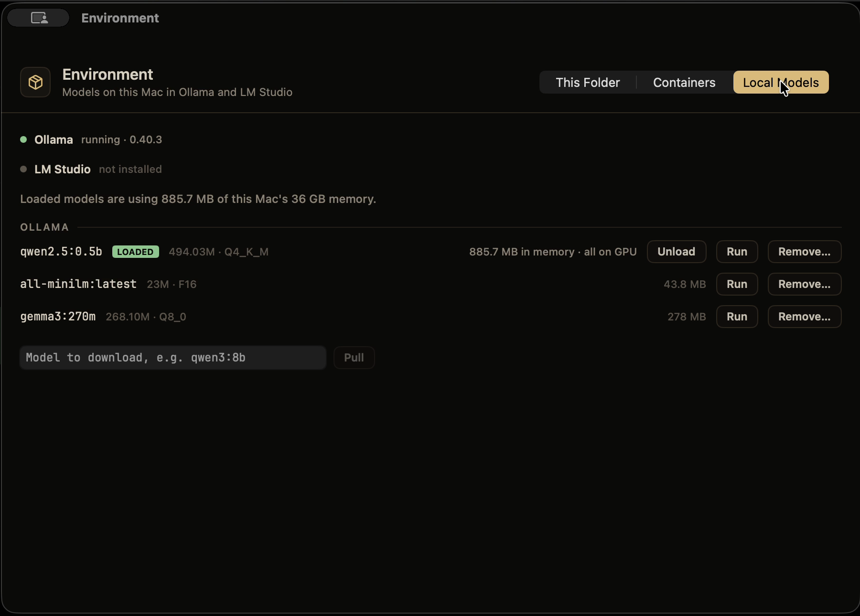Click the Environment title in the title bar
The width and height of the screenshot is (860, 616).
click(120, 18)
